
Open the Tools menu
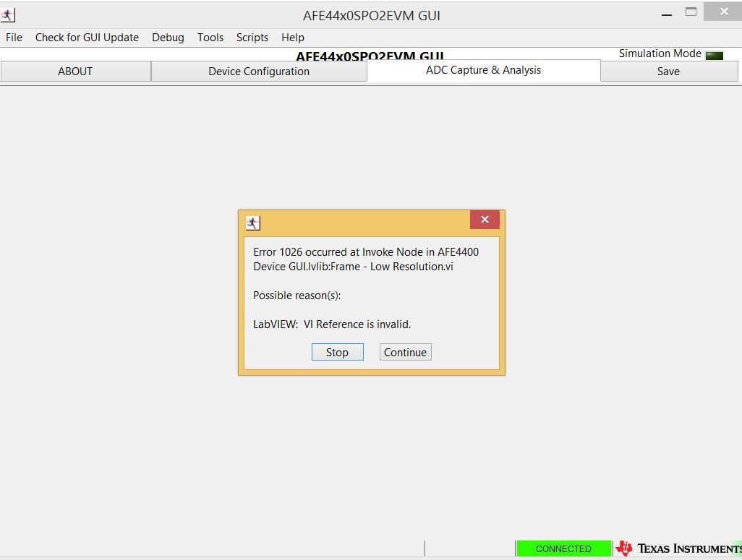click(210, 38)
